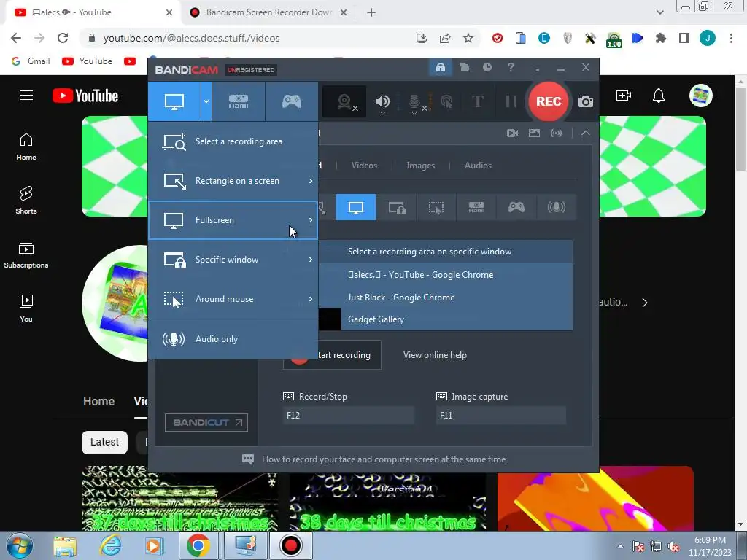Click the broadcast signal icon in panel header
Screen dimensions: 747x560
click(556, 133)
